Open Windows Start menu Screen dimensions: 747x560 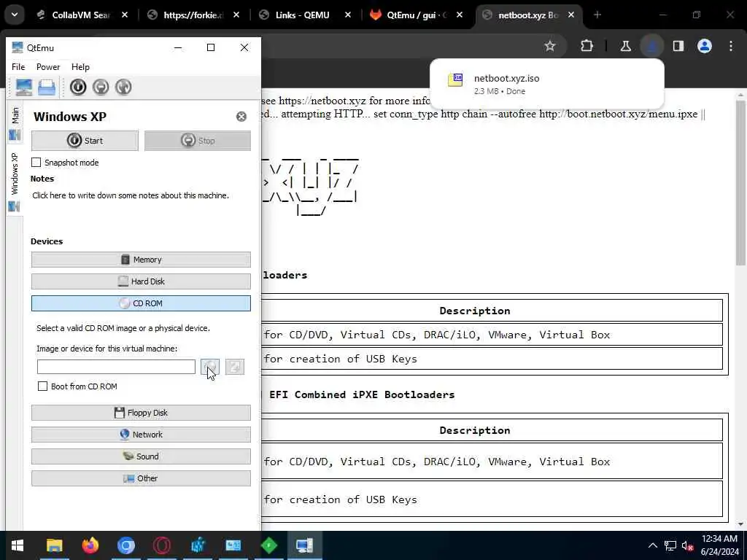pyautogui.click(x=18, y=545)
